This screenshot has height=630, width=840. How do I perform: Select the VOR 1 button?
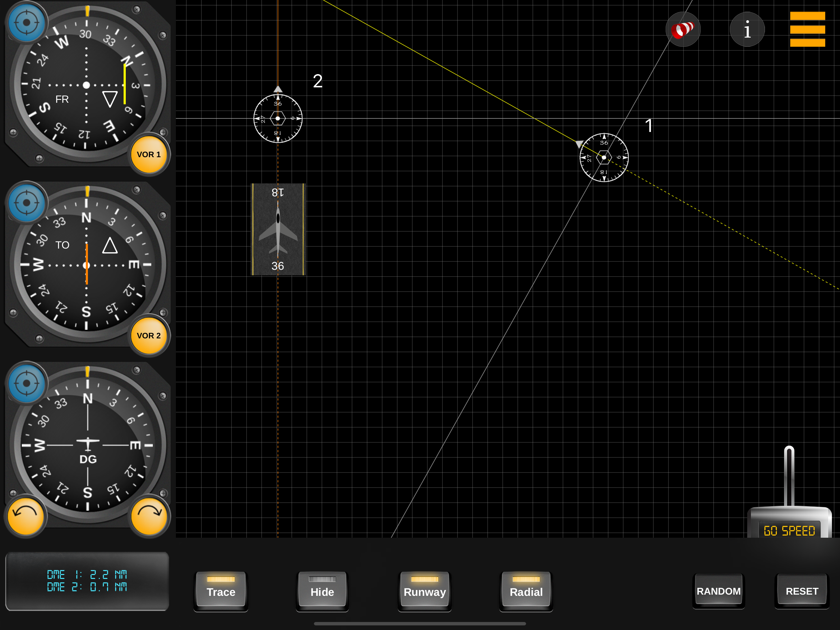[149, 155]
